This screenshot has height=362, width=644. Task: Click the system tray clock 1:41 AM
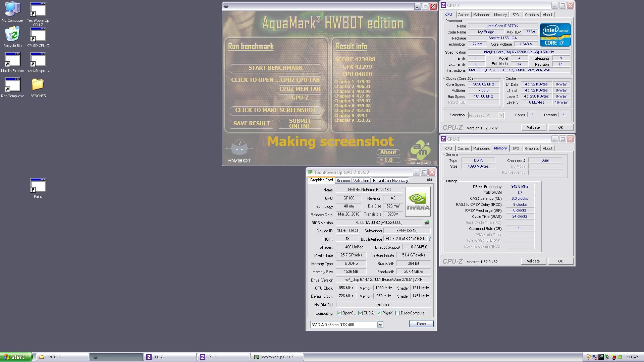tap(632, 357)
